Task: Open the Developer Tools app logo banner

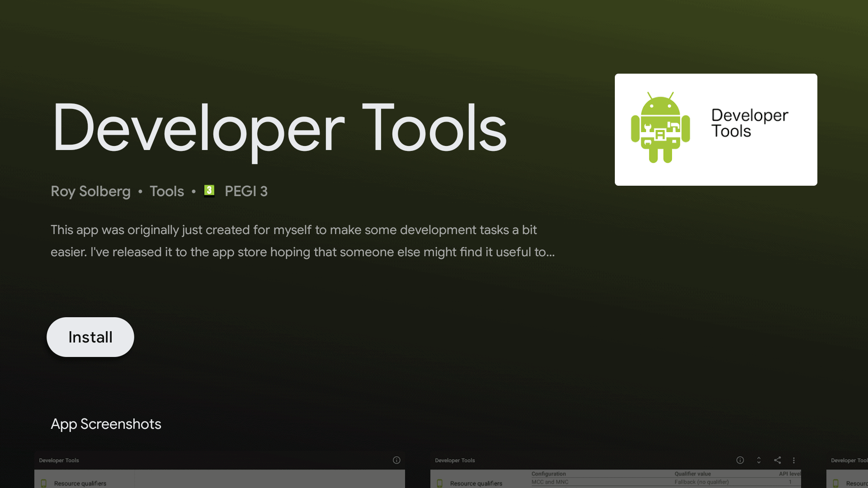Action: tap(716, 130)
